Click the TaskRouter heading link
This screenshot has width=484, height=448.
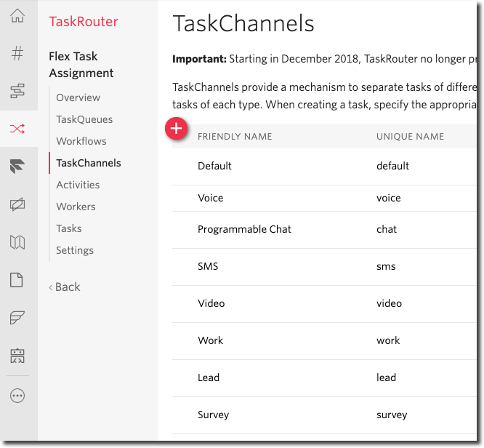[x=84, y=22]
